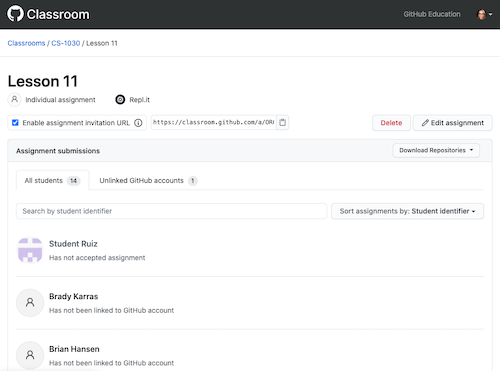The image size is (500, 371).
Task: Select the invitation URL field
Action: coord(213,122)
